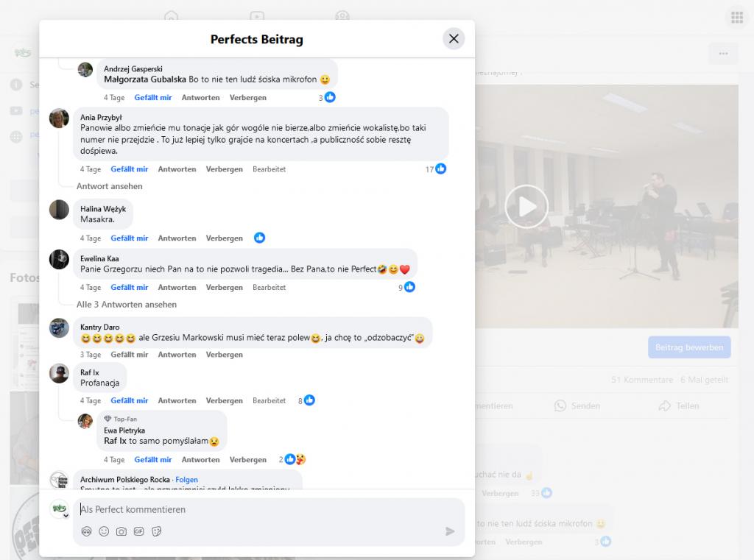
Task: Reply to Ania Przybył's comment
Action: (177, 169)
